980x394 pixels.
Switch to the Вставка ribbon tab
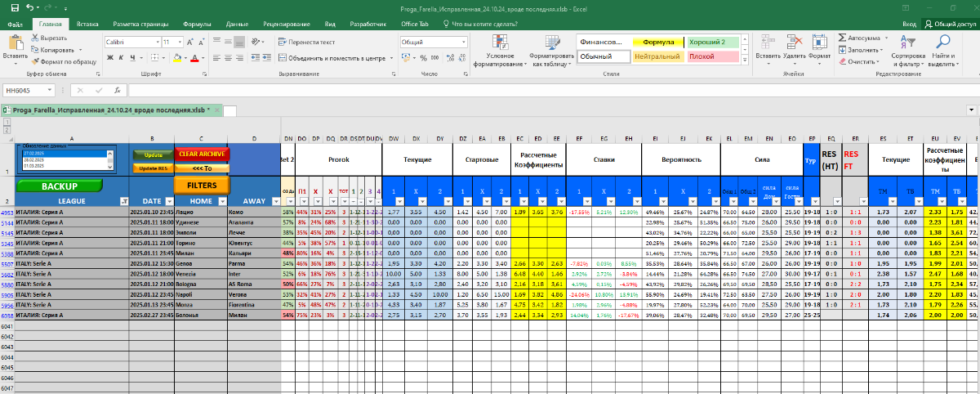pos(87,25)
